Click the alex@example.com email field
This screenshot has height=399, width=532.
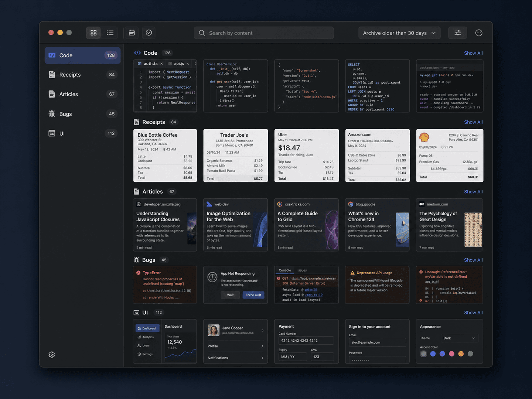tap(377, 342)
